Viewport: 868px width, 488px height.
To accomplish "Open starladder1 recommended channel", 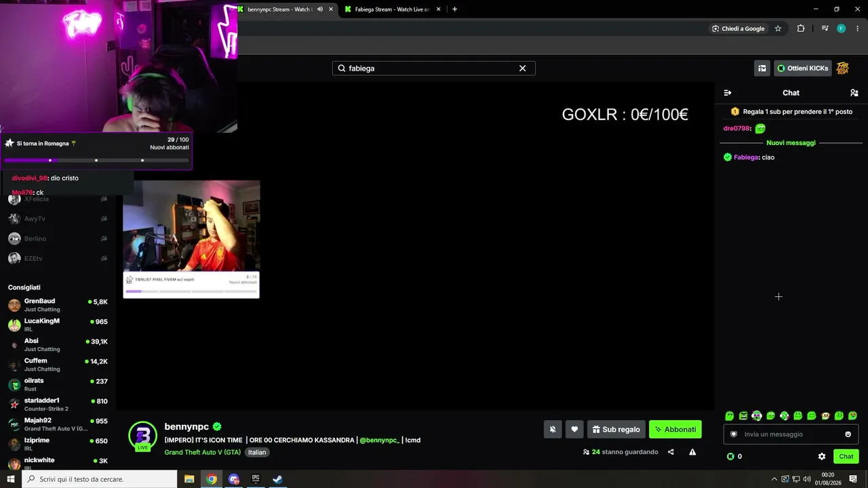I will click(58, 404).
